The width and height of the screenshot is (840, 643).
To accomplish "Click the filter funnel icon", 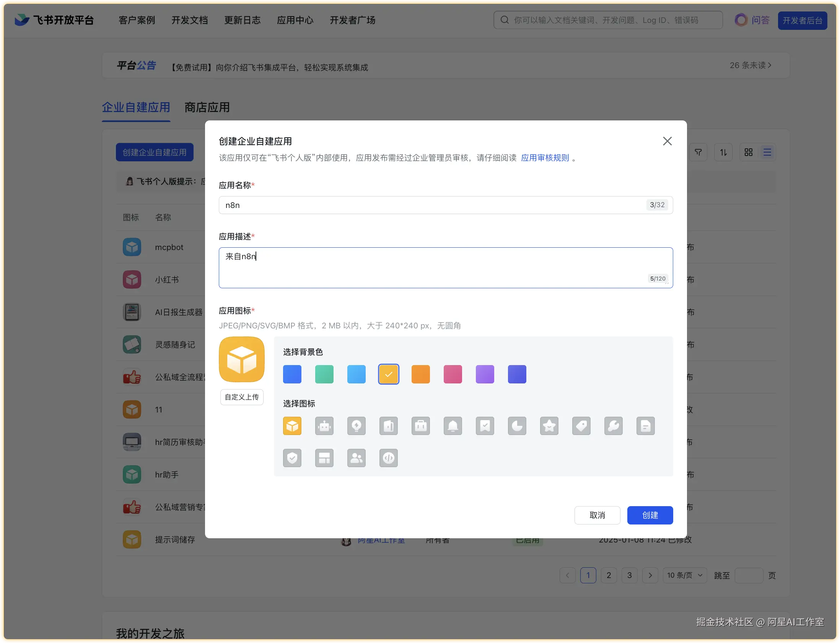I will 698,152.
